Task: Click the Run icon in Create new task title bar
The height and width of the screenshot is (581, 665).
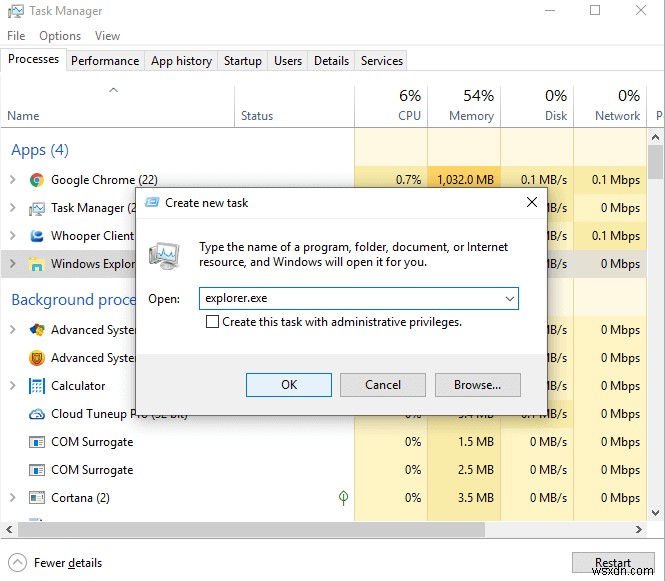Action: [x=152, y=203]
